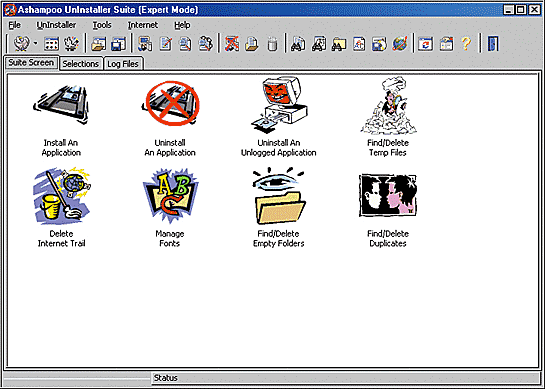
Task: Click the folder with documents toolbar icon
Action: click(252, 44)
